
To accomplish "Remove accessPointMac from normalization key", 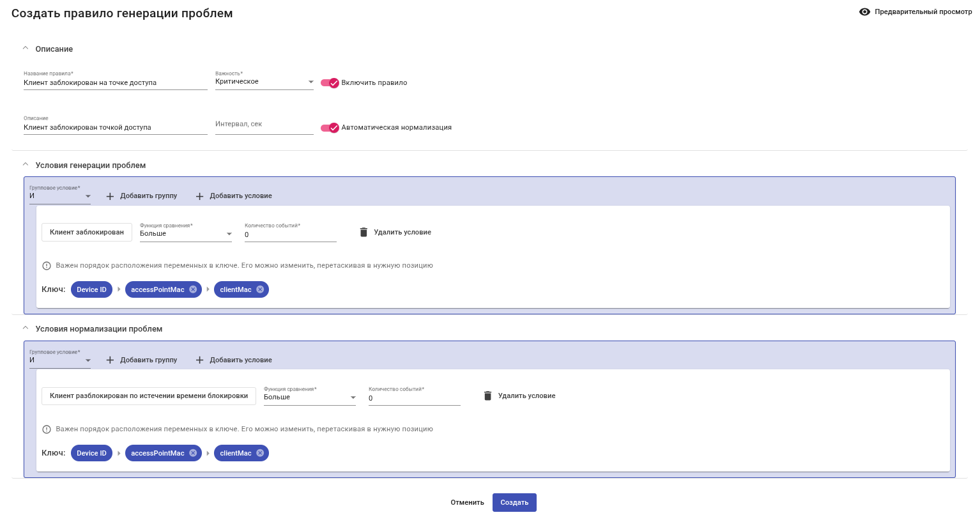I will 193,453.
